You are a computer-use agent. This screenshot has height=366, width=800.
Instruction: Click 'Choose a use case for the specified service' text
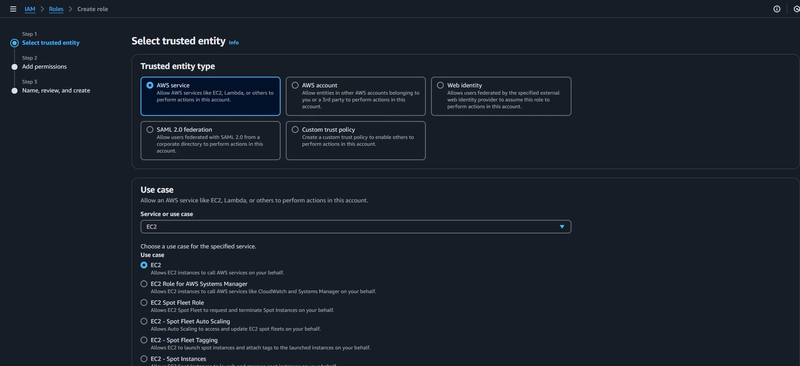[x=198, y=247]
